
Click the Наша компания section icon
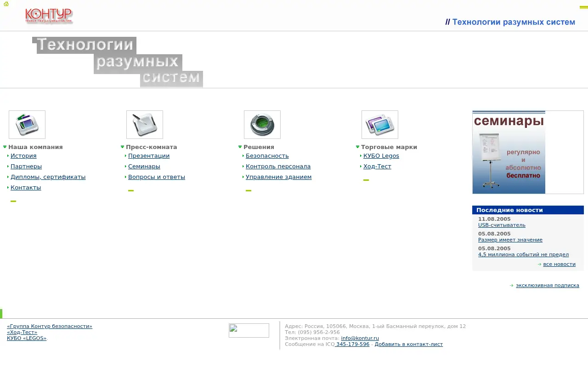click(x=27, y=125)
